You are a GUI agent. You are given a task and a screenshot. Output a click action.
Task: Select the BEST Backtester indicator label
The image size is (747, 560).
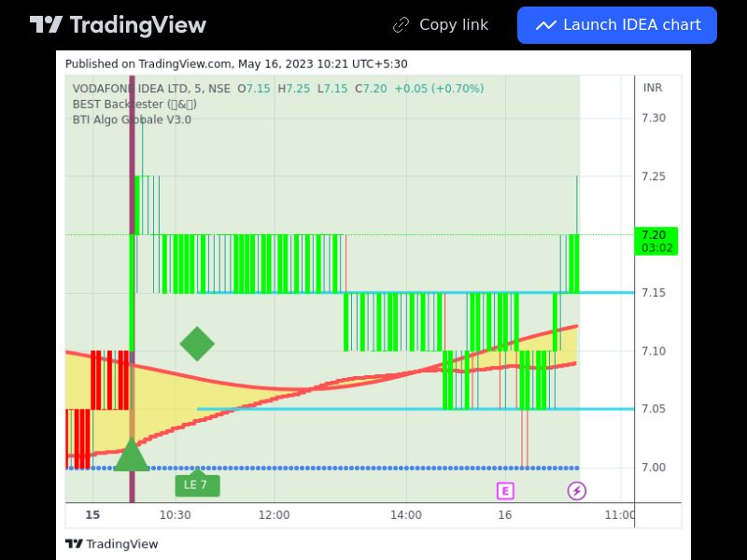click(x=134, y=105)
